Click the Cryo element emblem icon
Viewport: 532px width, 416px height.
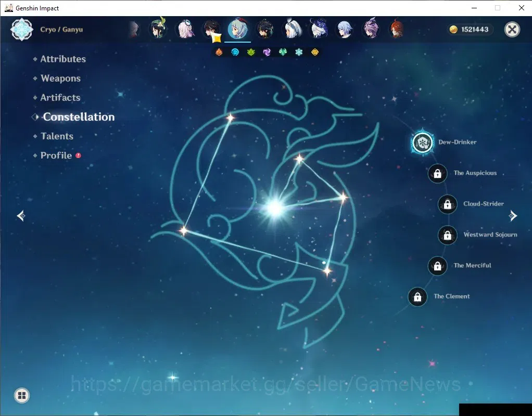(22, 30)
